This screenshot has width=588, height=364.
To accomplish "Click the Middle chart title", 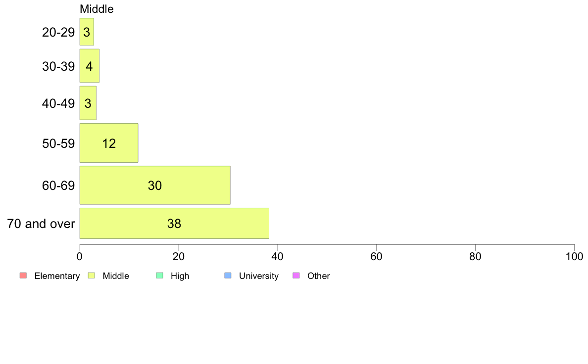I will click(x=97, y=9).
